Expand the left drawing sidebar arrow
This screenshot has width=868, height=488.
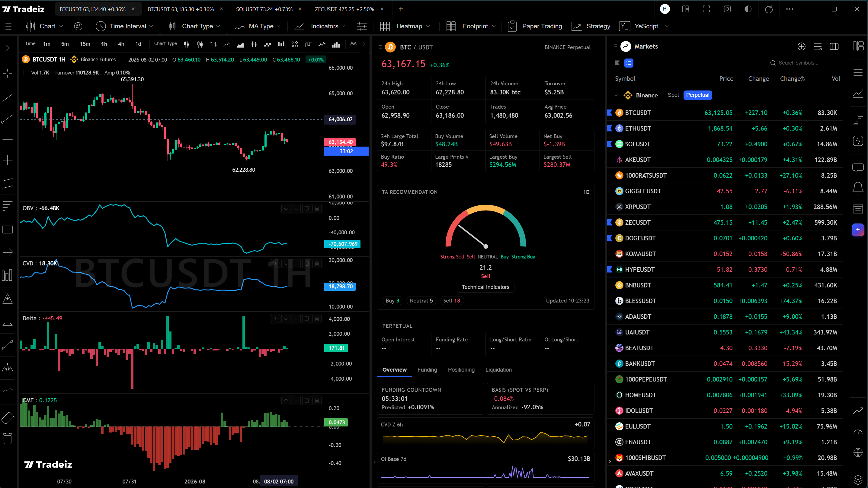pyautogui.click(x=8, y=49)
